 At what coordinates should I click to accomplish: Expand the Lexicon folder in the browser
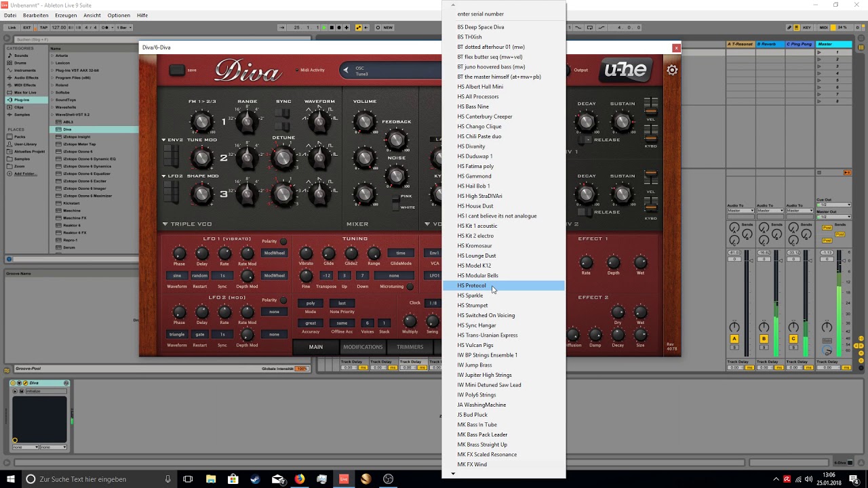[52, 63]
